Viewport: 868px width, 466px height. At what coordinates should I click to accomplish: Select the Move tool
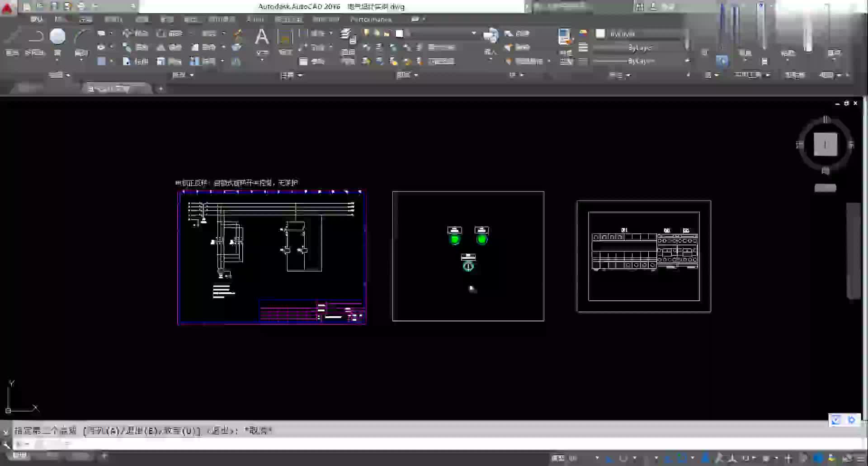coord(135,33)
